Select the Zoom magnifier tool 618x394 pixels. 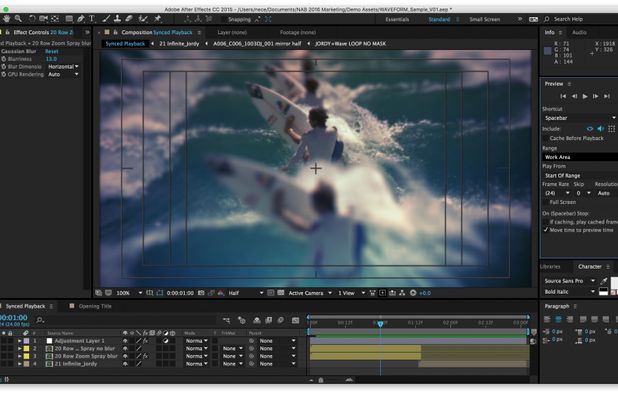point(18,19)
